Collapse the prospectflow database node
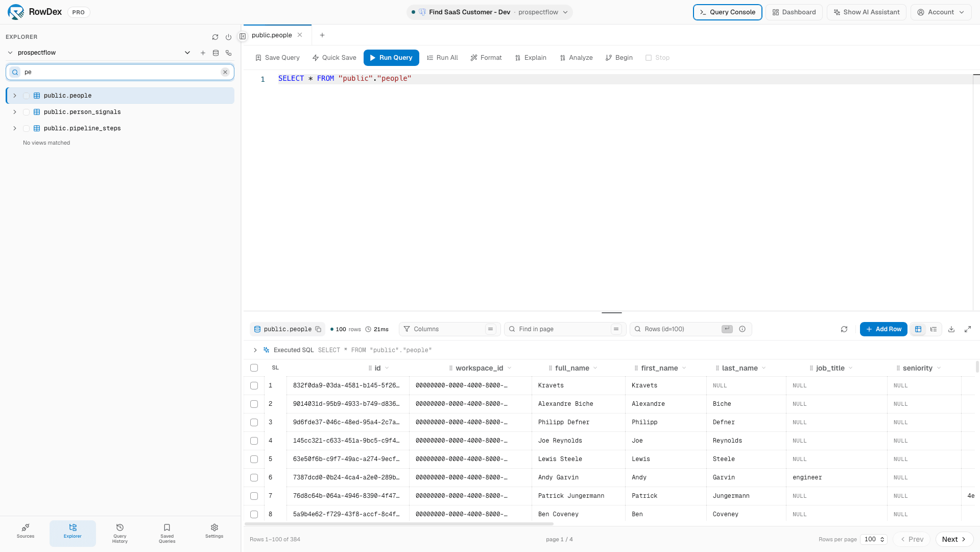The height and width of the screenshot is (552, 980). tap(10, 53)
